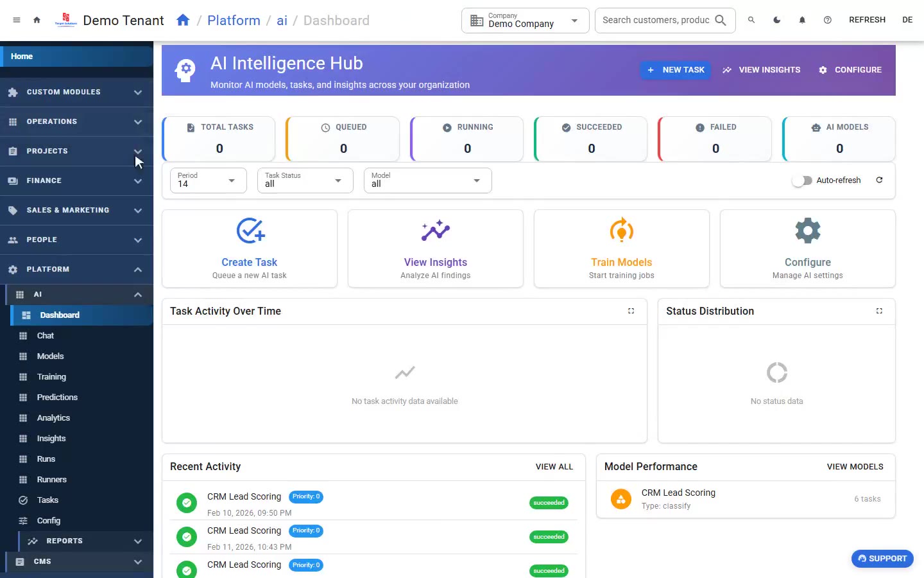Viewport: 924px width, 578px height.
Task: Click the Configure gear card icon
Action: 808,231
